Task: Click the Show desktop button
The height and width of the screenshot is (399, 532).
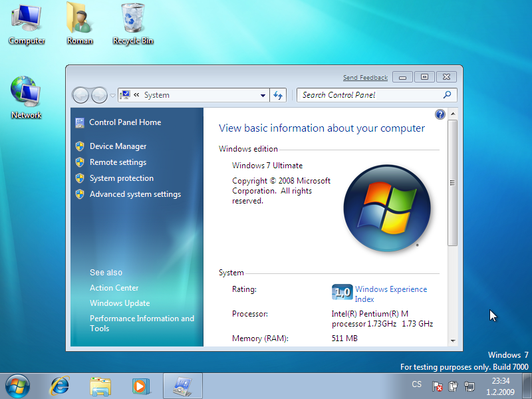Action: [527, 386]
